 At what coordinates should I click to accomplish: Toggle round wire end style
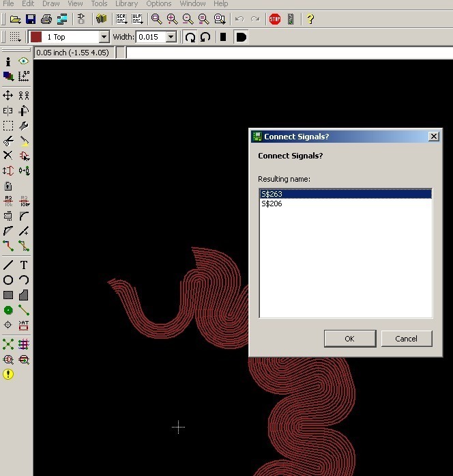tap(240, 37)
